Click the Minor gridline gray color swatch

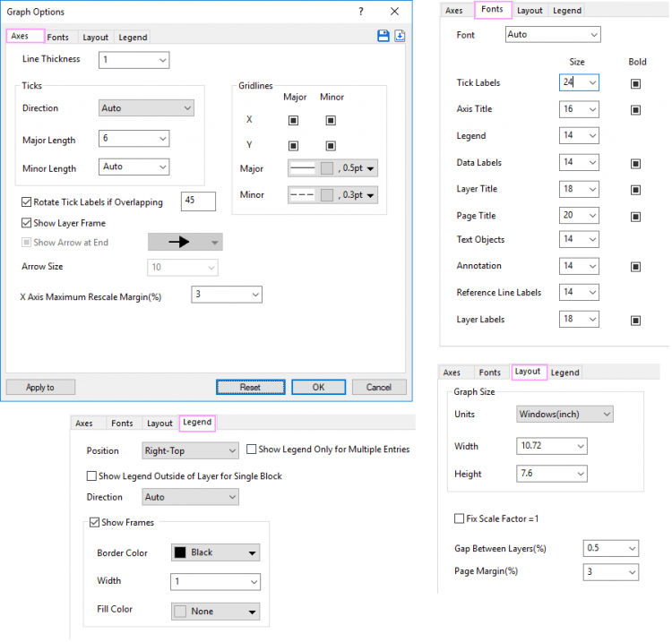pyautogui.click(x=327, y=195)
